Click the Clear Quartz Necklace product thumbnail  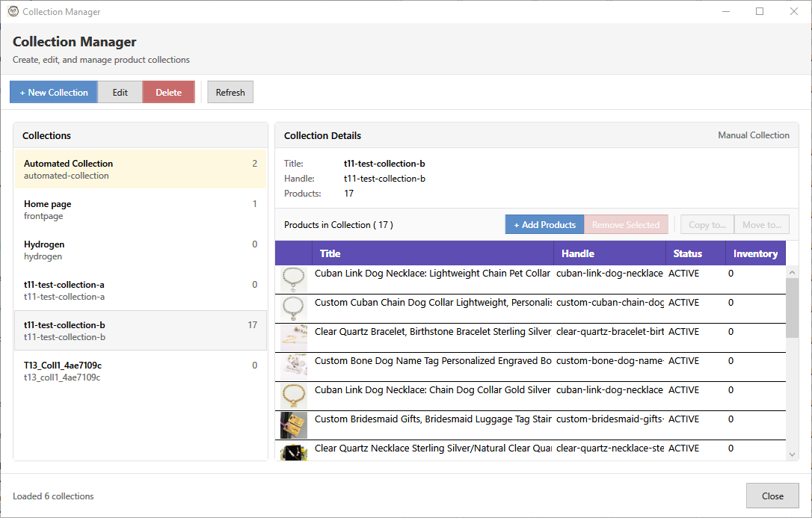tap(293, 448)
